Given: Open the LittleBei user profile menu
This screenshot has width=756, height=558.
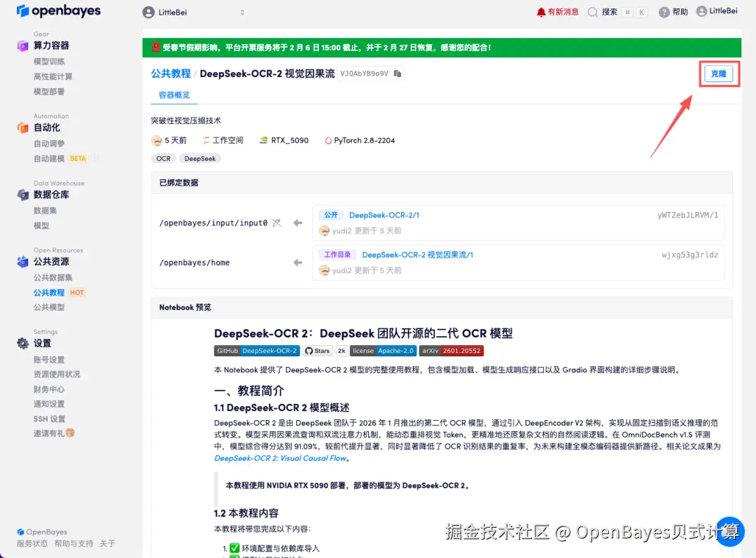Looking at the screenshot, I should 717,11.
